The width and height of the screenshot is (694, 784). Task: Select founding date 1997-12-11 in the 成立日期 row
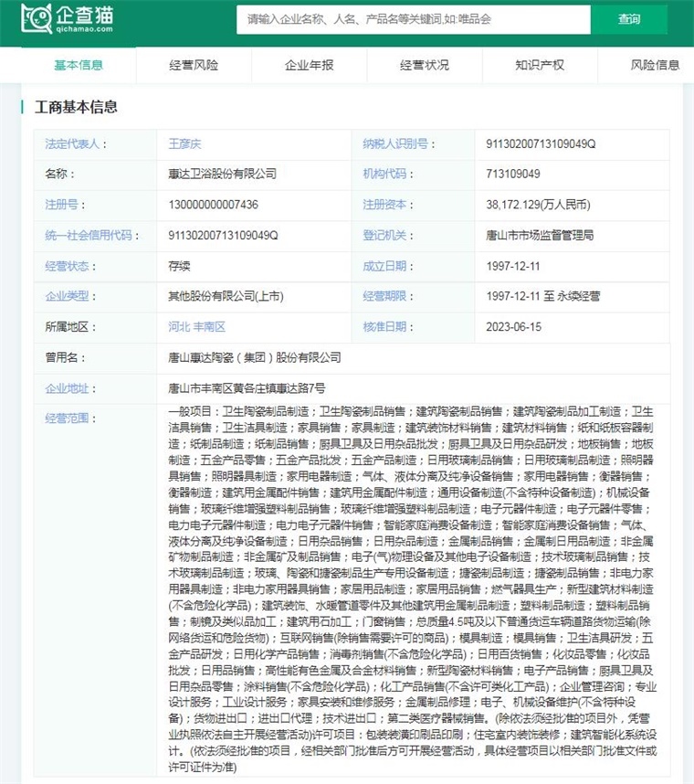coord(513,266)
